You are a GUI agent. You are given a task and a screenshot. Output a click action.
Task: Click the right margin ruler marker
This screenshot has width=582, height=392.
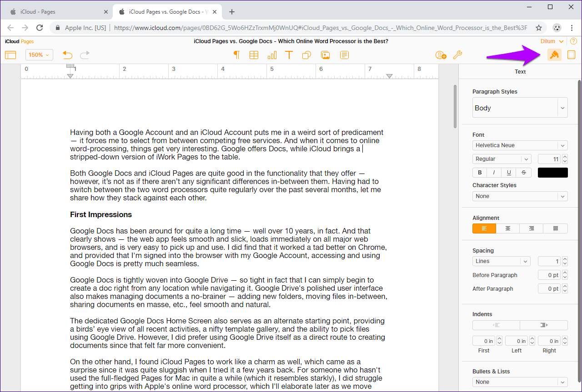pyautogui.click(x=390, y=76)
